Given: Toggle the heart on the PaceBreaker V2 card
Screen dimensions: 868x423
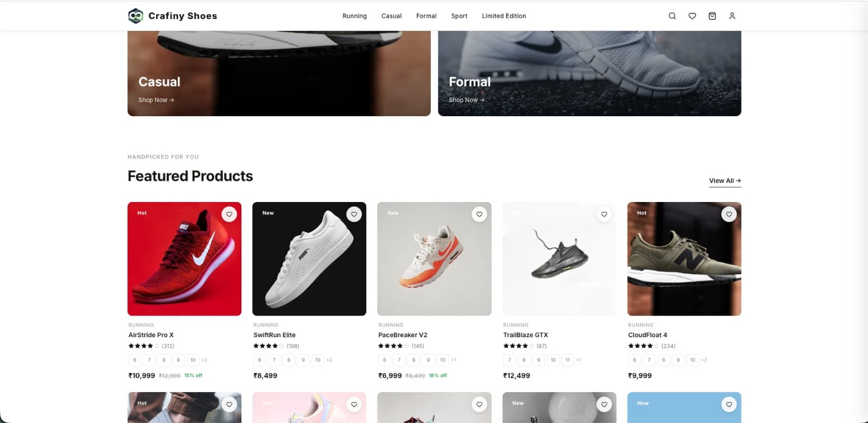Looking at the screenshot, I should (x=479, y=214).
